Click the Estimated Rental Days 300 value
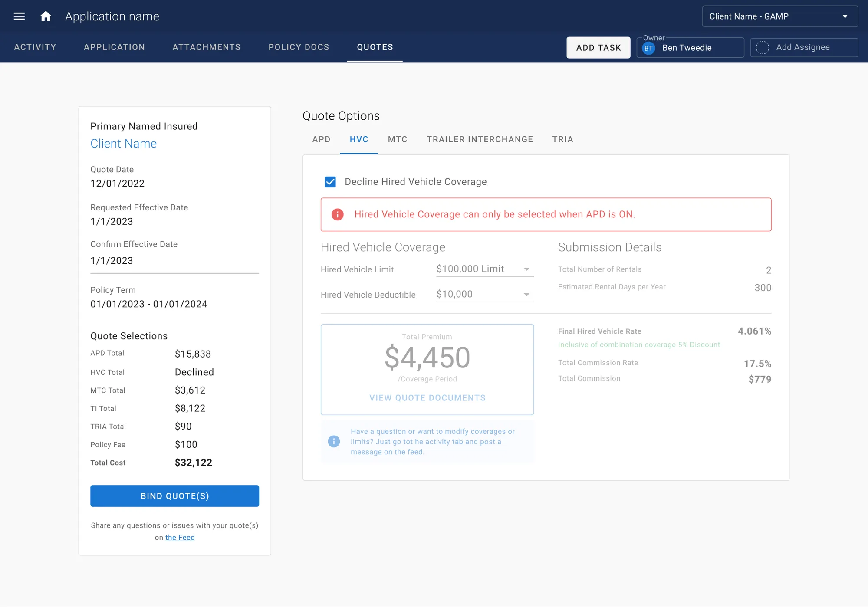The width and height of the screenshot is (868, 607). tap(763, 288)
